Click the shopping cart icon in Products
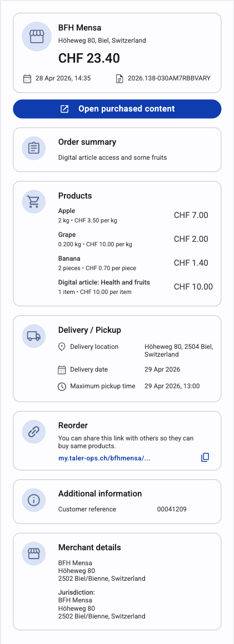 pos(34,201)
